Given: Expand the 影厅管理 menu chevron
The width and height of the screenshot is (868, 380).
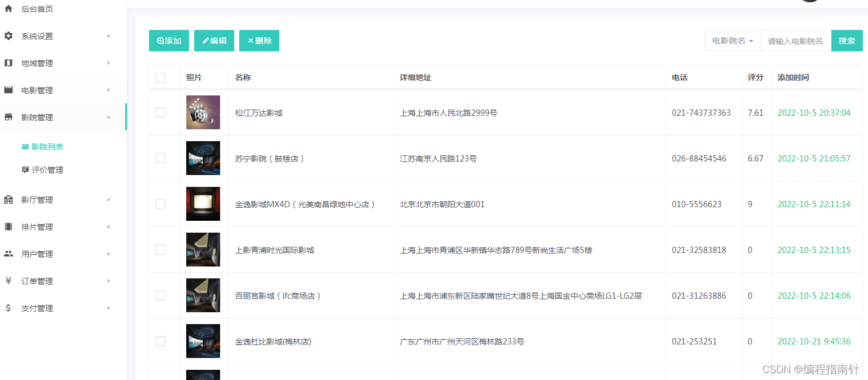Looking at the screenshot, I should [x=108, y=200].
